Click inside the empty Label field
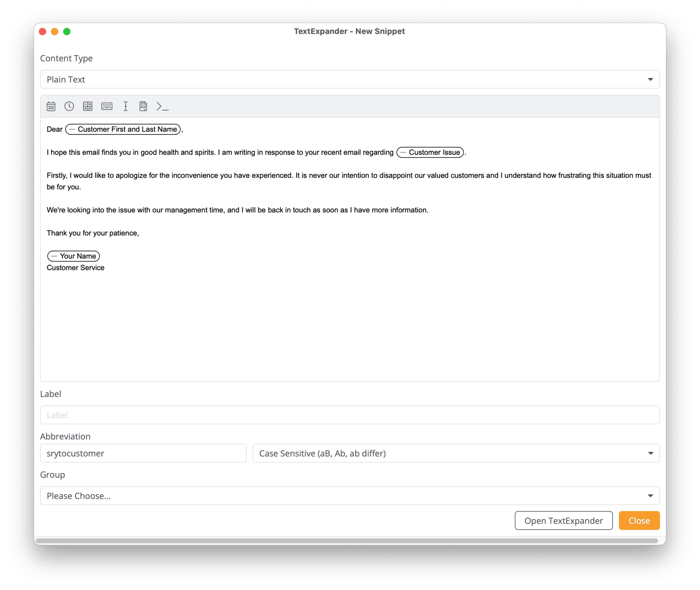This screenshot has height=590, width=700. pyautogui.click(x=350, y=415)
